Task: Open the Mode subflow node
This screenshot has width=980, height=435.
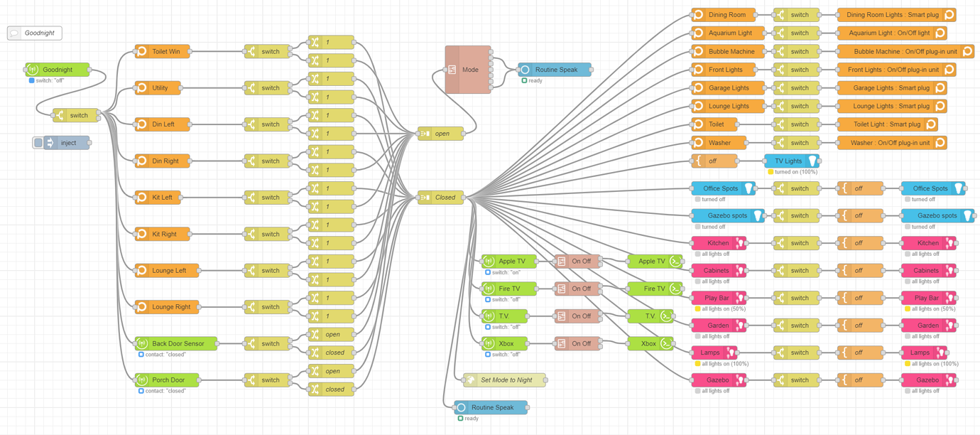Action: pos(469,70)
